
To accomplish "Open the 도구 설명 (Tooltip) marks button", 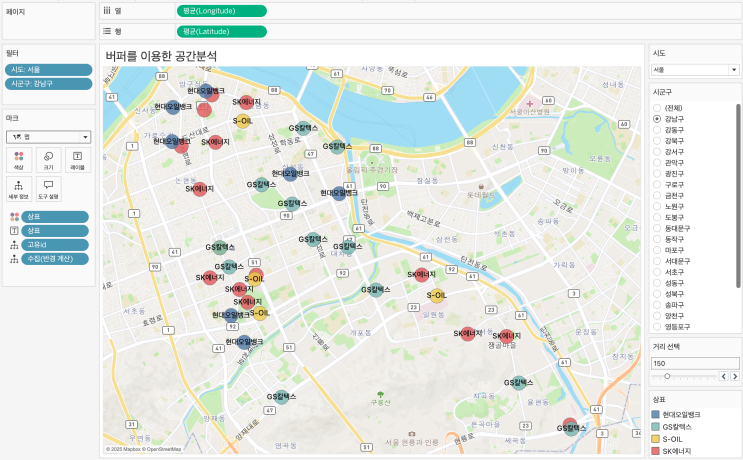I will coord(48,189).
